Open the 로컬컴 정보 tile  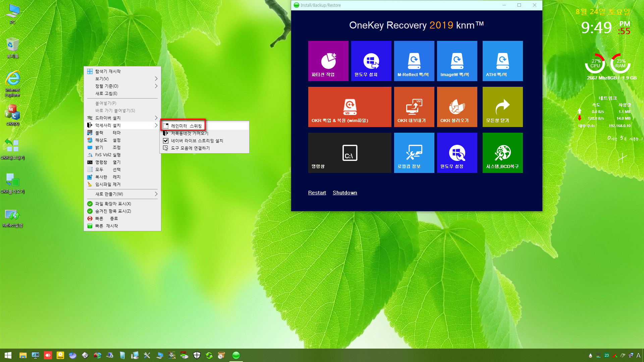[x=414, y=153]
